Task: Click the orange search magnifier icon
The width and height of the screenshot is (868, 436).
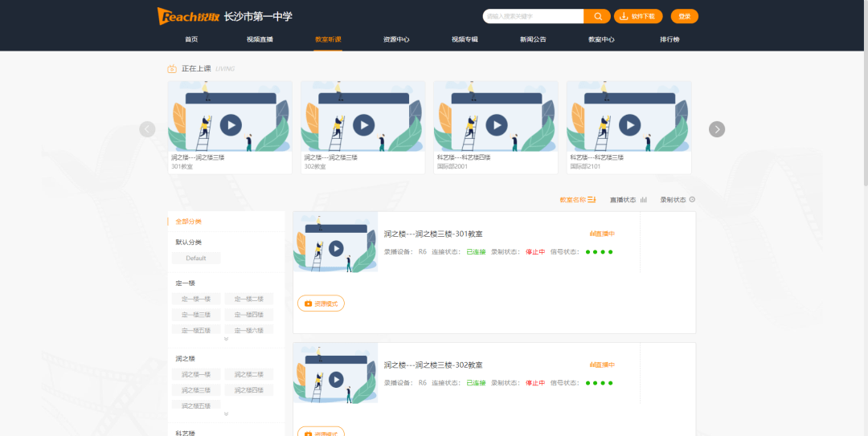Action: tap(598, 16)
